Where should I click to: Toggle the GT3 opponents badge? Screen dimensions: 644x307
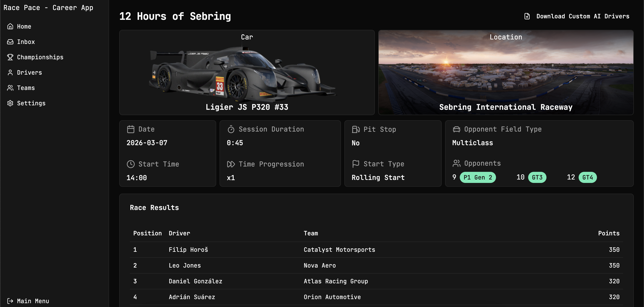point(537,177)
